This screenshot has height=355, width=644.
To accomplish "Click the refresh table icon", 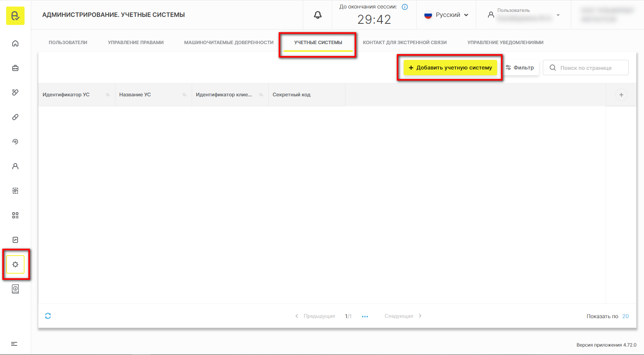I will click(x=48, y=316).
